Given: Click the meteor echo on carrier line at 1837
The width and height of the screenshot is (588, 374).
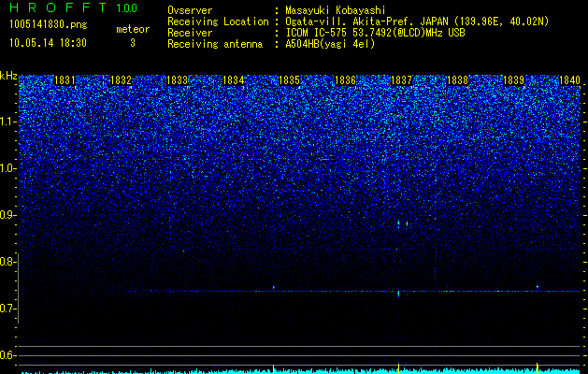Looking at the screenshot, I should coord(398,293).
